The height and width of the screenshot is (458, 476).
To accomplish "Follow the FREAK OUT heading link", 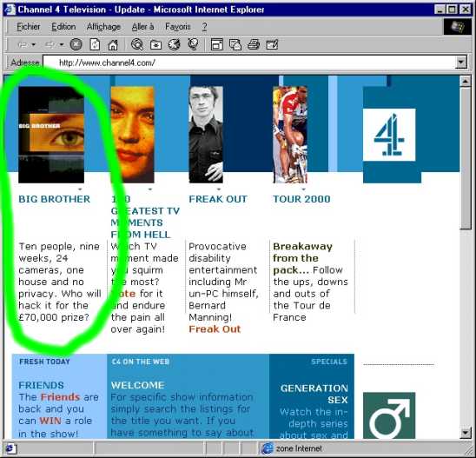I will (x=218, y=199).
